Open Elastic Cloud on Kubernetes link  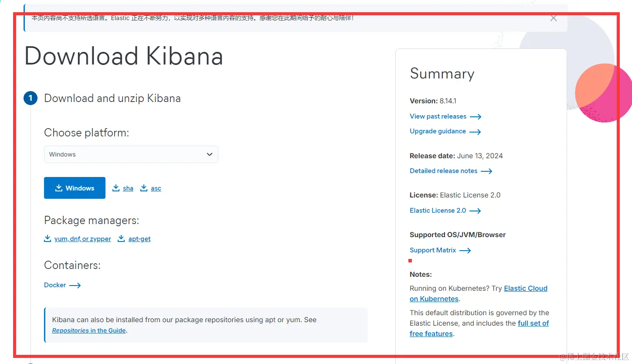tap(526, 289)
